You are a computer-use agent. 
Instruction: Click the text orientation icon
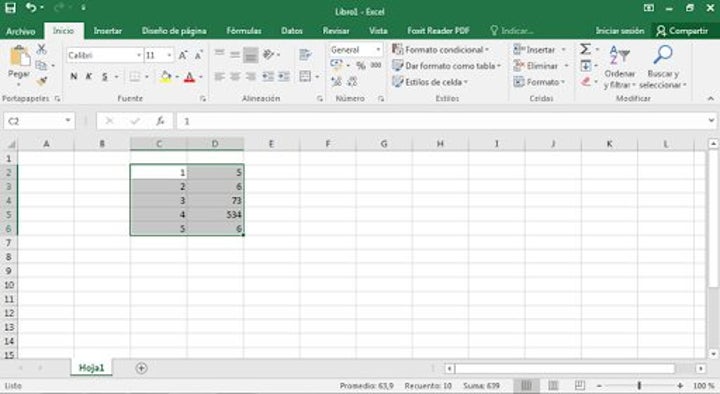point(269,55)
